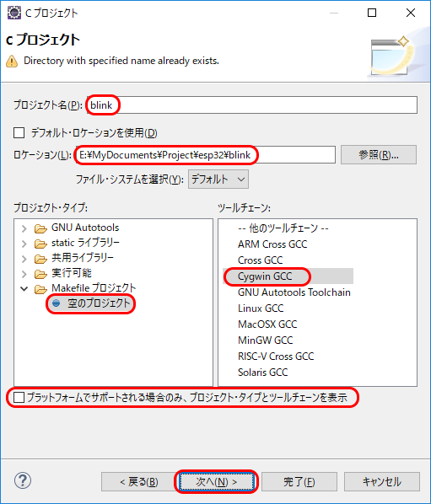Click the 次へ(N) > button
This screenshot has height=504, width=431.
pyautogui.click(x=216, y=481)
